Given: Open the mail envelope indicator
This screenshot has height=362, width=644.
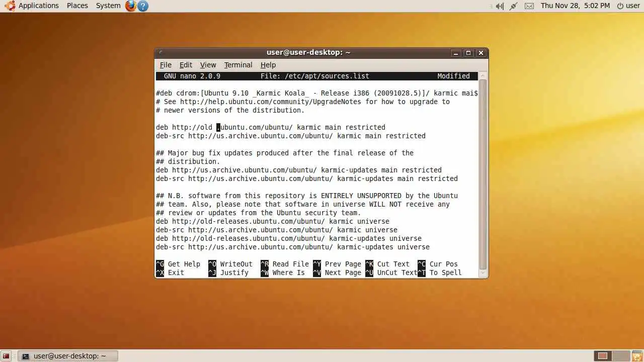Looking at the screenshot, I should click(529, 6).
